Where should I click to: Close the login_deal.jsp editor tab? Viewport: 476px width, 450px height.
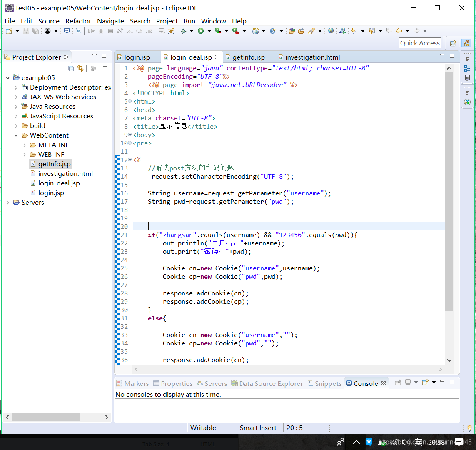[x=217, y=57]
